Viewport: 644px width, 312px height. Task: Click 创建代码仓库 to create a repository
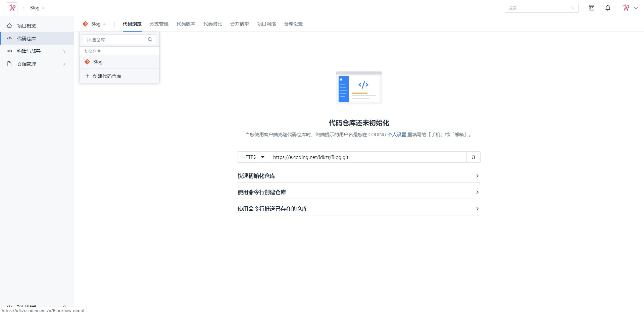pyautogui.click(x=107, y=76)
